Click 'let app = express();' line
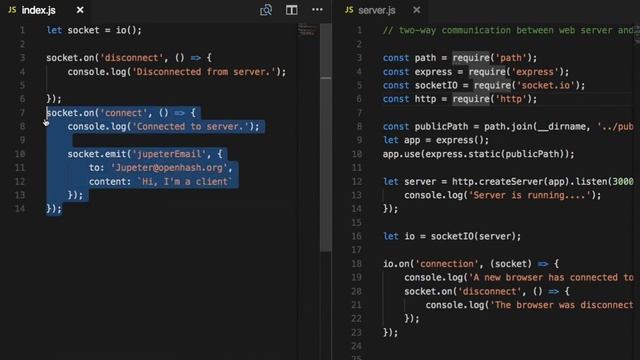 (436, 140)
